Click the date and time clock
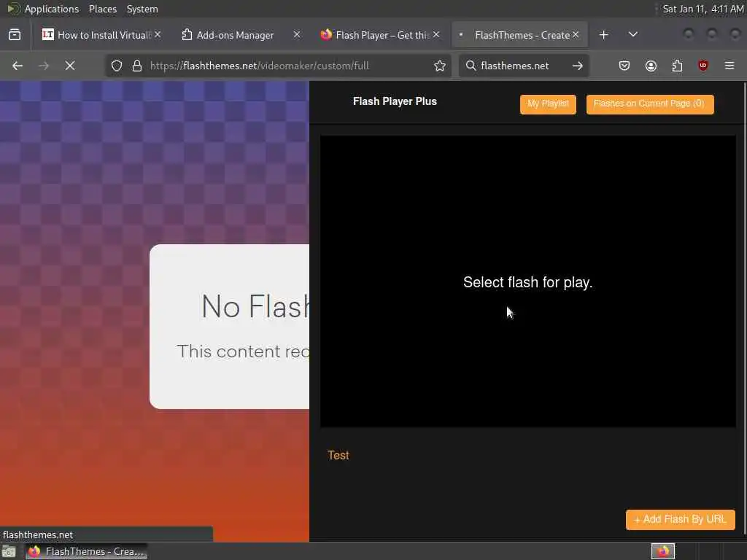The height and width of the screenshot is (560, 747). [703, 9]
